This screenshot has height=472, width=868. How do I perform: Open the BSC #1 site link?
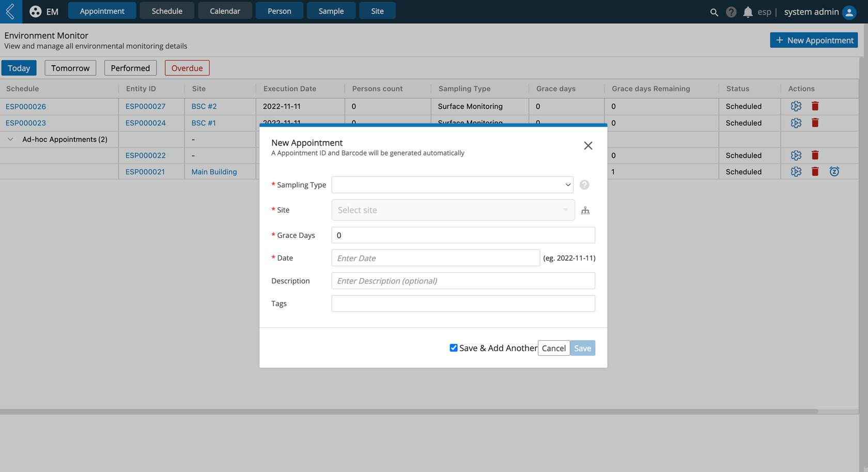204,123
